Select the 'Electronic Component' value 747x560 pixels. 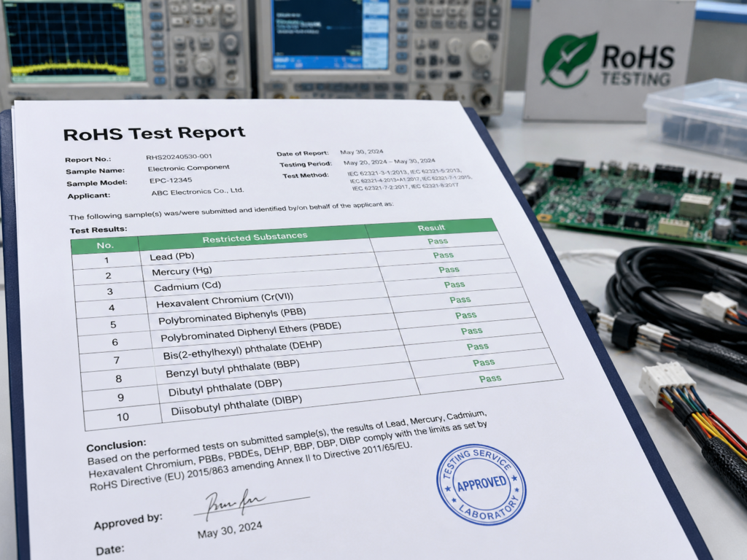coord(189,168)
